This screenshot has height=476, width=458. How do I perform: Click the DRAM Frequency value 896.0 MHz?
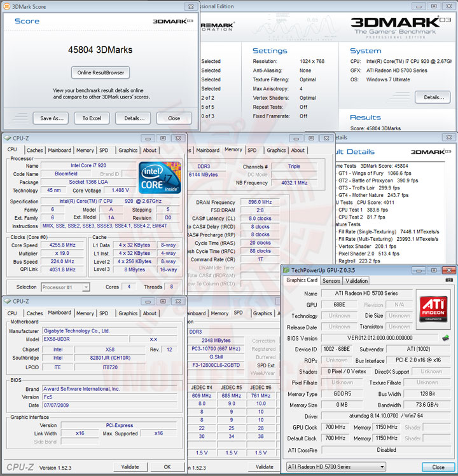click(260, 202)
